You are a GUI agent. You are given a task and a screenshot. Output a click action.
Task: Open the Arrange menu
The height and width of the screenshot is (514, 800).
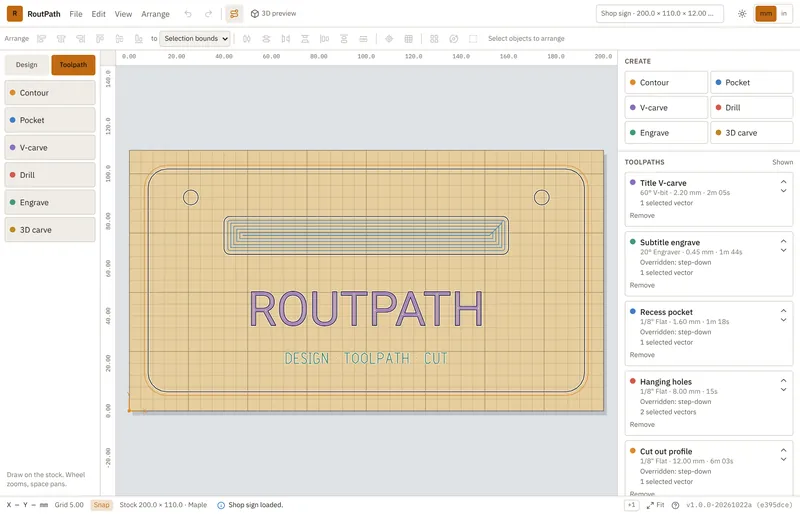click(x=155, y=14)
